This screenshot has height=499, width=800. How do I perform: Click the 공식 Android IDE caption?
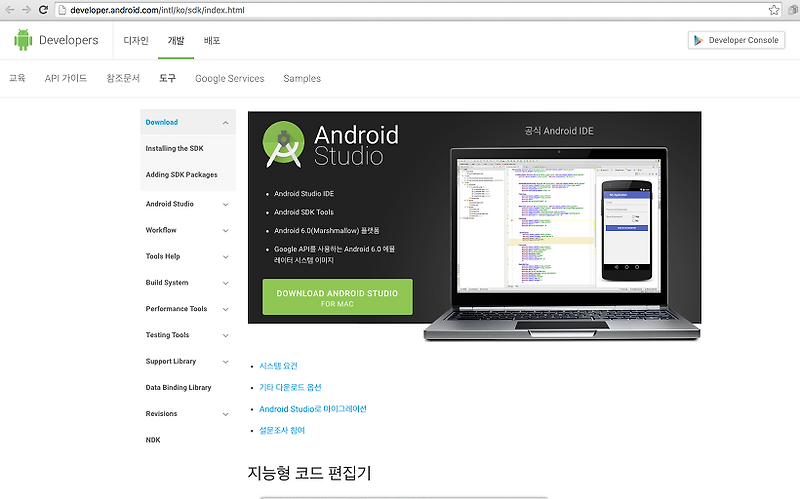[x=559, y=131]
